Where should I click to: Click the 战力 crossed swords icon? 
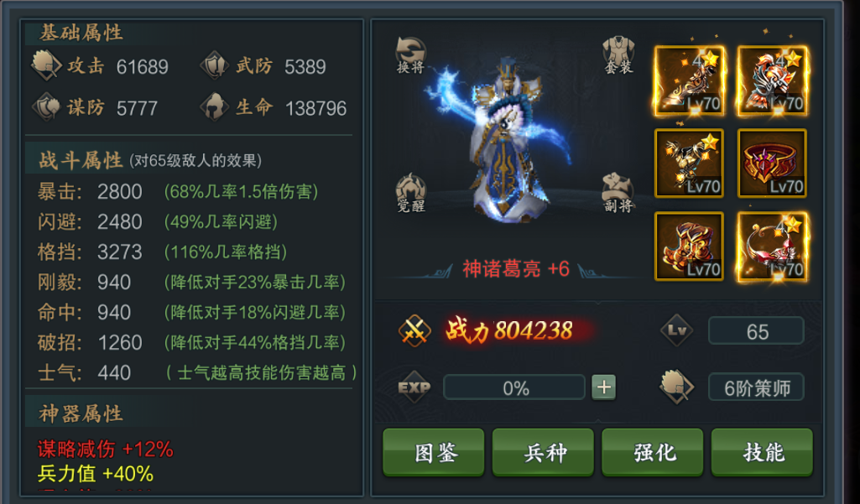(414, 330)
